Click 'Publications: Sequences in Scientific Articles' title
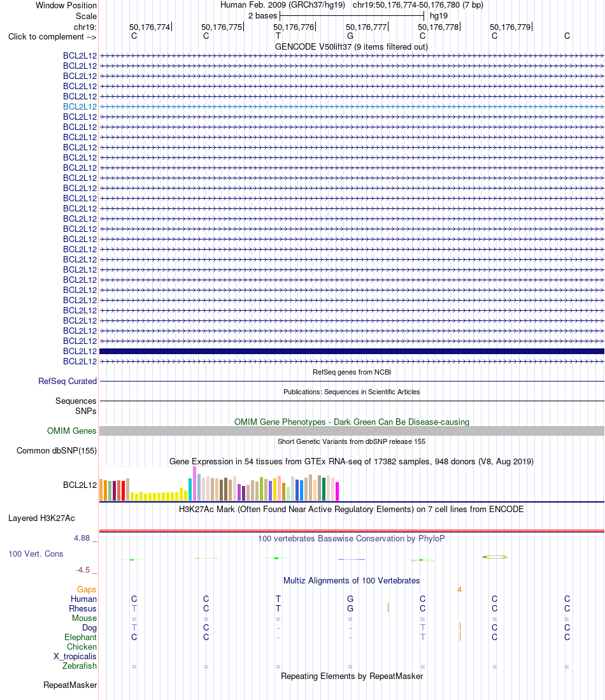 coord(352,392)
